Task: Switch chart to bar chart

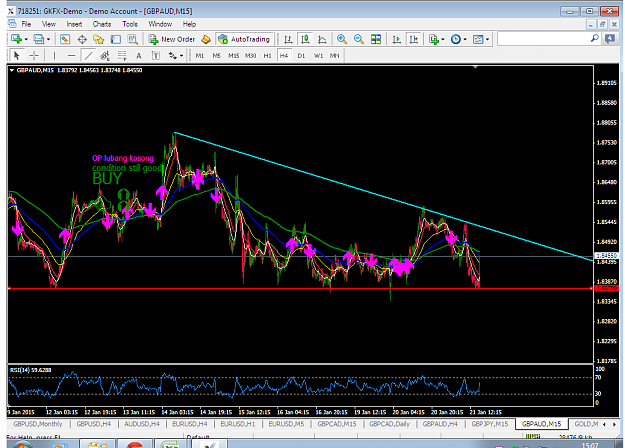Action: click(288, 39)
